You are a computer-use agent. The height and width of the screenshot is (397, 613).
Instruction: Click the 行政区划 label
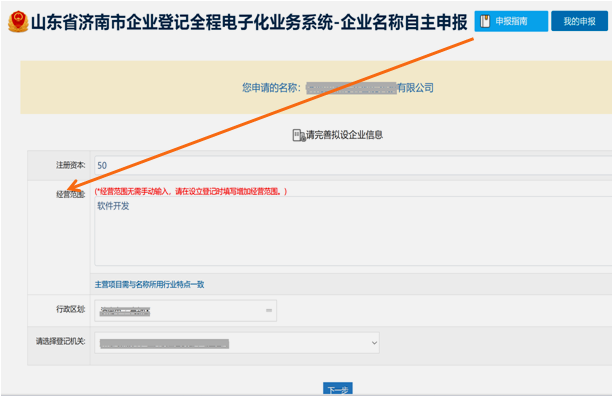point(70,309)
